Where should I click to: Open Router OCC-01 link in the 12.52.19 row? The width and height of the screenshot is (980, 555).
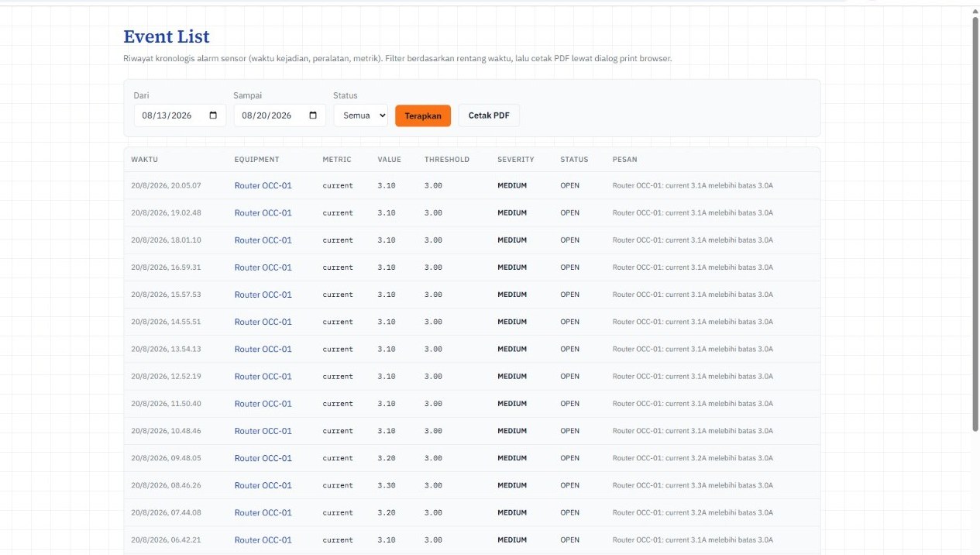(x=263, y=376)
